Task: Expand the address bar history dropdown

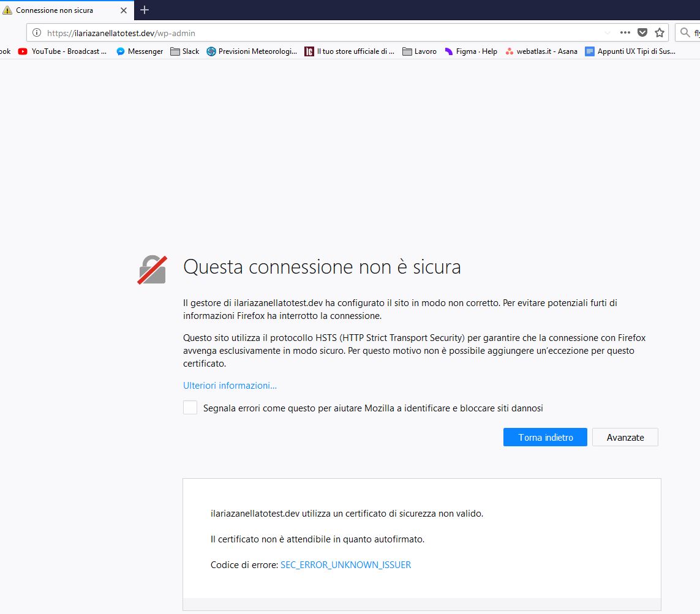Action: tap(607, 32)
